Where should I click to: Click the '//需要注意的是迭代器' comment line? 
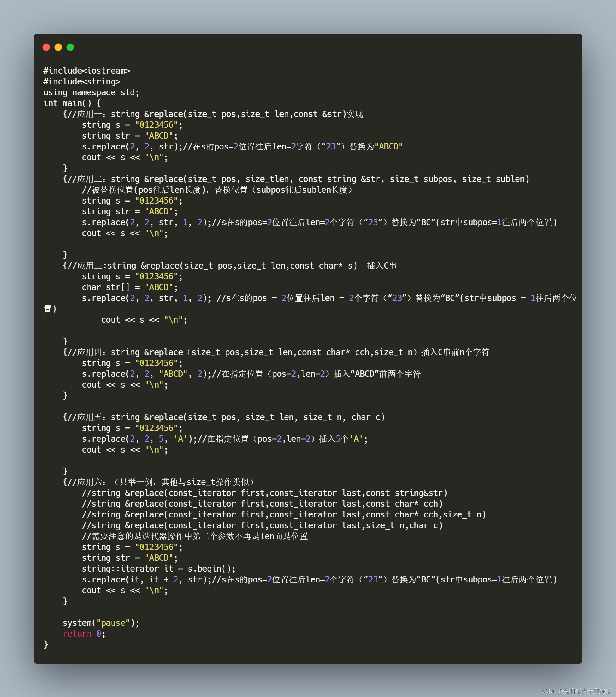click(x=195, y=536)
